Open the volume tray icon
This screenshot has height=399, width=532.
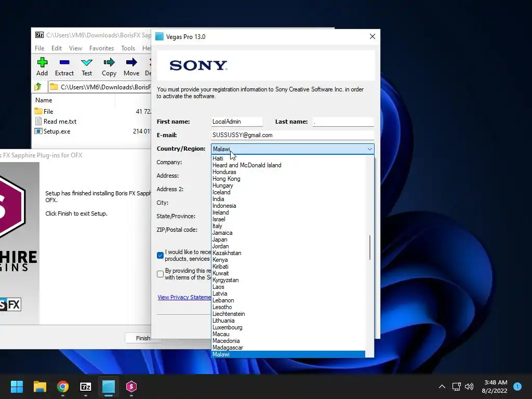point(469,387)
